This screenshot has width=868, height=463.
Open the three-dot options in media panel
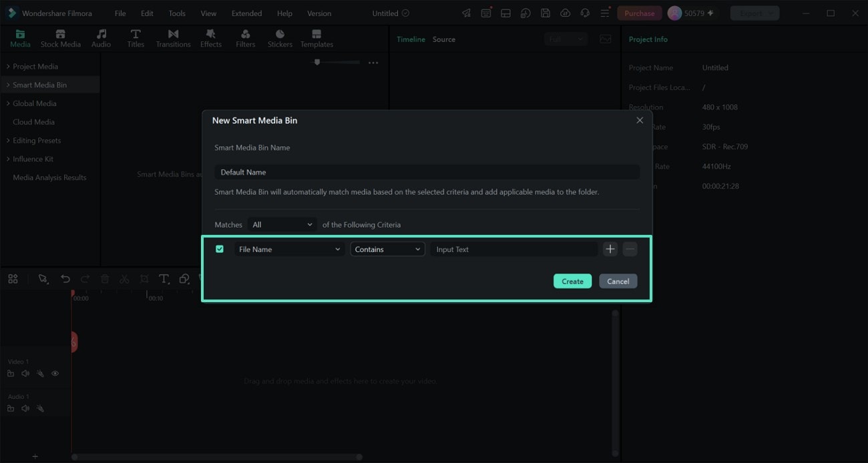pos(373,63)
